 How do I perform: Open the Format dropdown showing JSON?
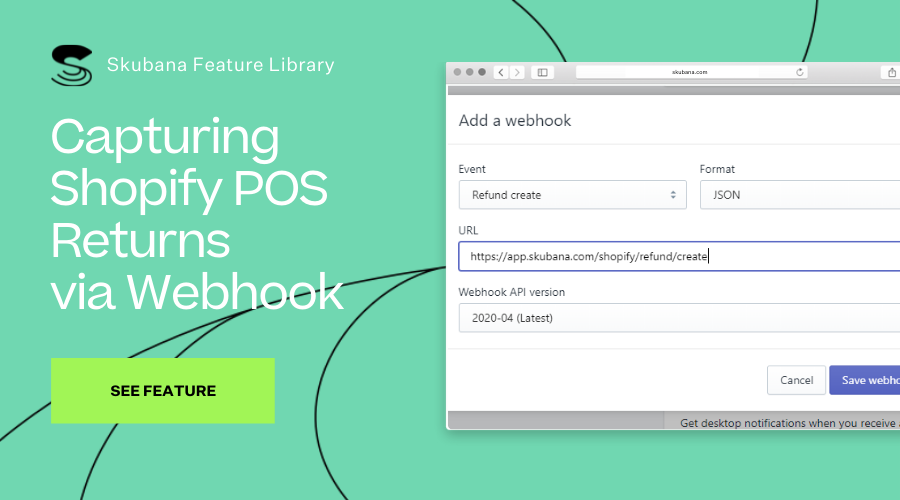[800, 195]
